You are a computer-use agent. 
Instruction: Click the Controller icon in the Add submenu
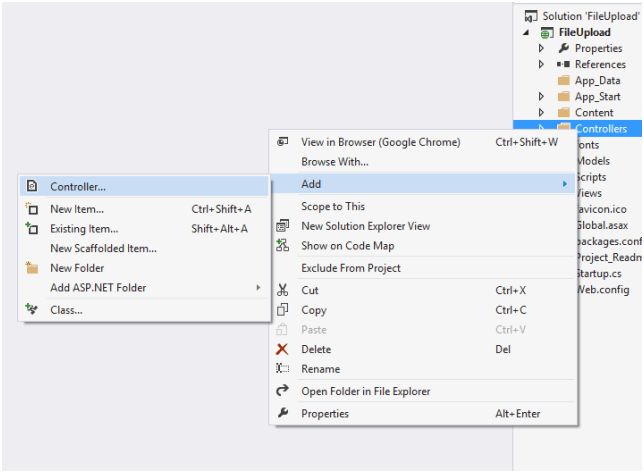[31, 186]
